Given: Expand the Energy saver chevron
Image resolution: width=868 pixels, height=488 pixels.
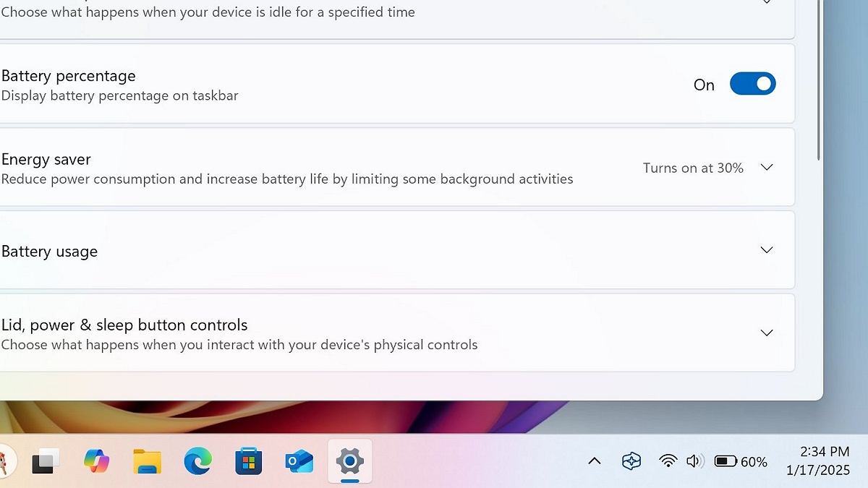Looking at the screenshot, I should point(767,167).
